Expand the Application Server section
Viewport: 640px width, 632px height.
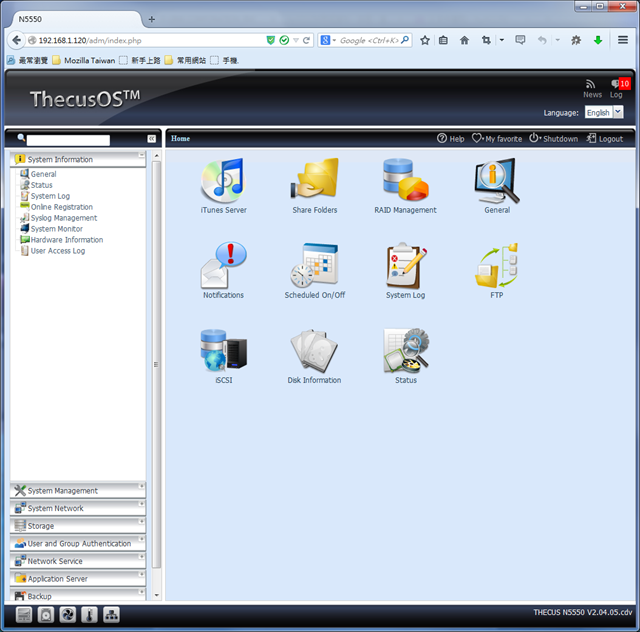(78, 578)
